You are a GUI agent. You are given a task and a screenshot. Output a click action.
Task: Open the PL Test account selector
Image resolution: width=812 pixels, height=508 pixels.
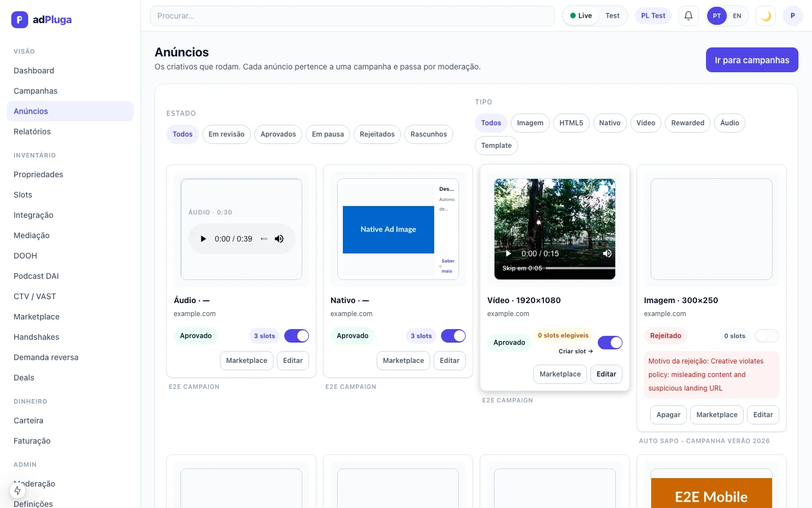[x=653, y=16]
